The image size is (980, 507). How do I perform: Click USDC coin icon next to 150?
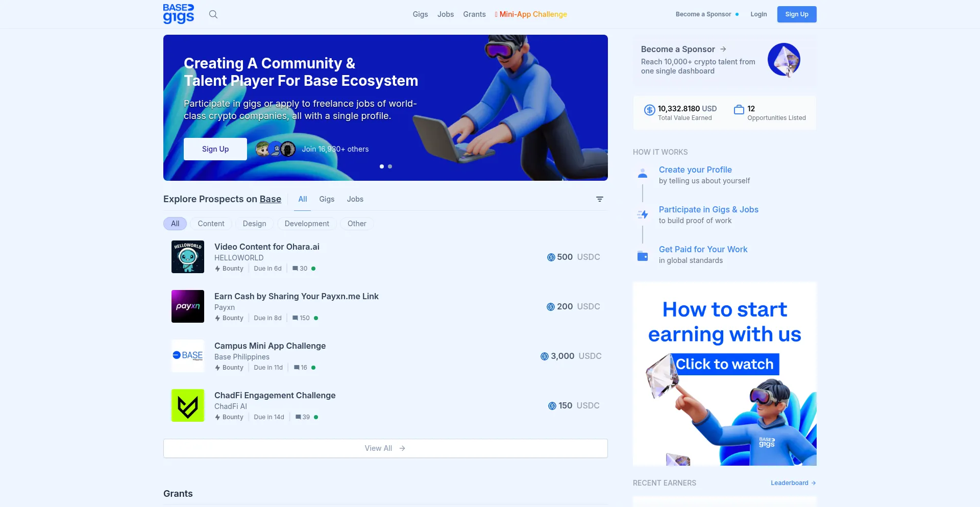tap(552, 406)
